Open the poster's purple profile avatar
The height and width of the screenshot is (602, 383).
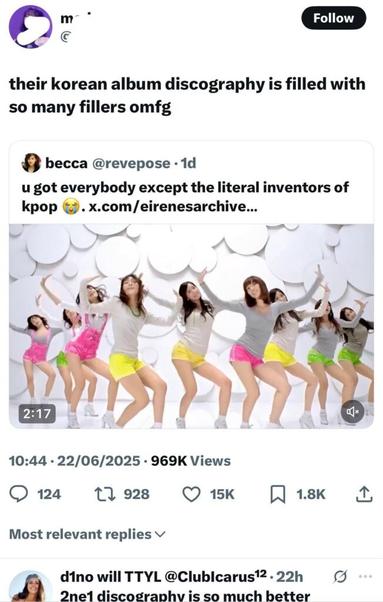(x=30, y=26)
